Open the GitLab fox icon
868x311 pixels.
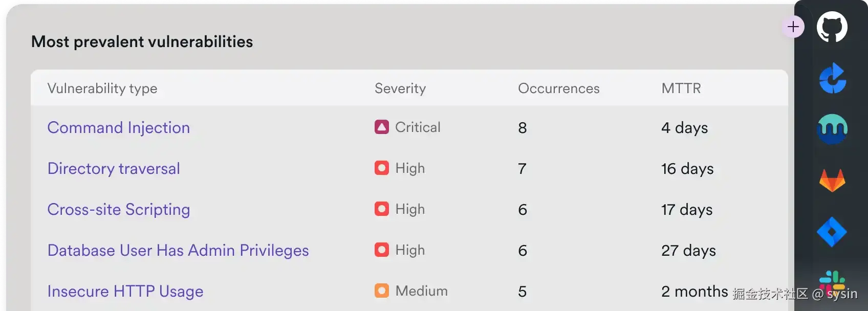832,180
